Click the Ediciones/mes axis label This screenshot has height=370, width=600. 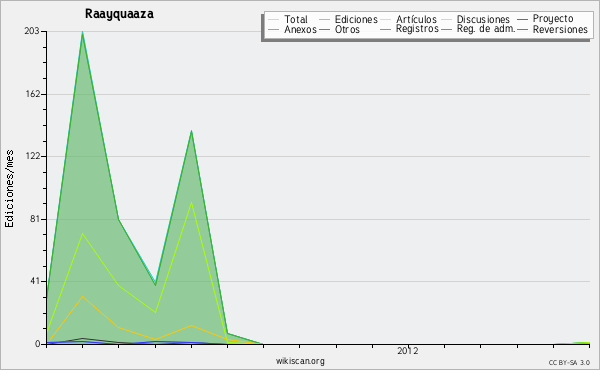pos(9,189)
